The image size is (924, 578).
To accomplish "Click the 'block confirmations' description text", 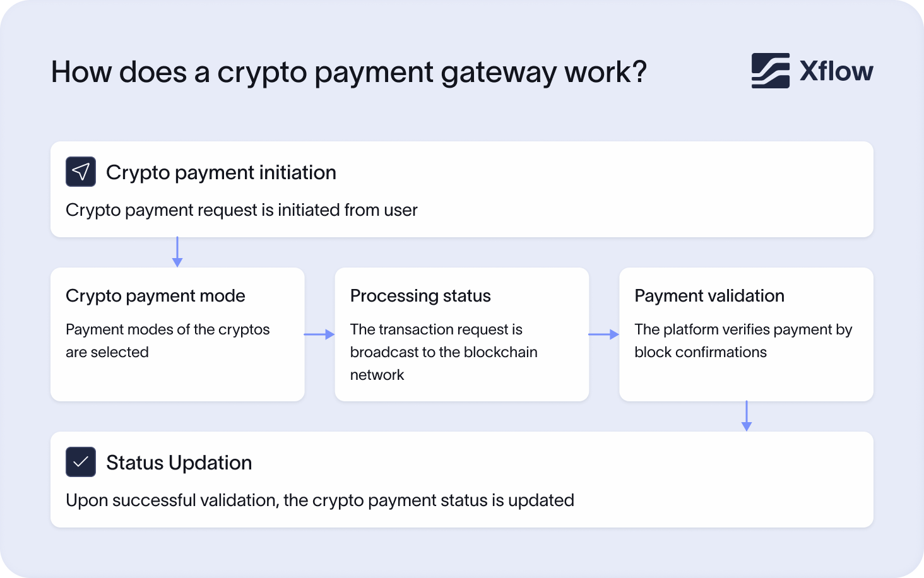I will pyautogui.click(x=701, y=352).
